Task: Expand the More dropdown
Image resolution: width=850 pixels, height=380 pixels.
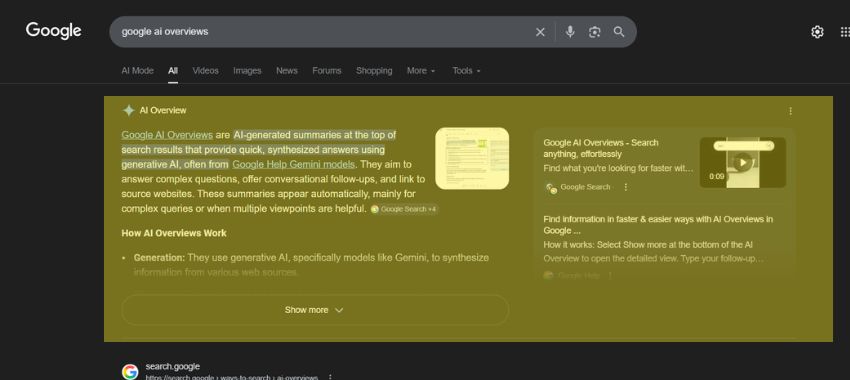Action: [x=421, y=70]
